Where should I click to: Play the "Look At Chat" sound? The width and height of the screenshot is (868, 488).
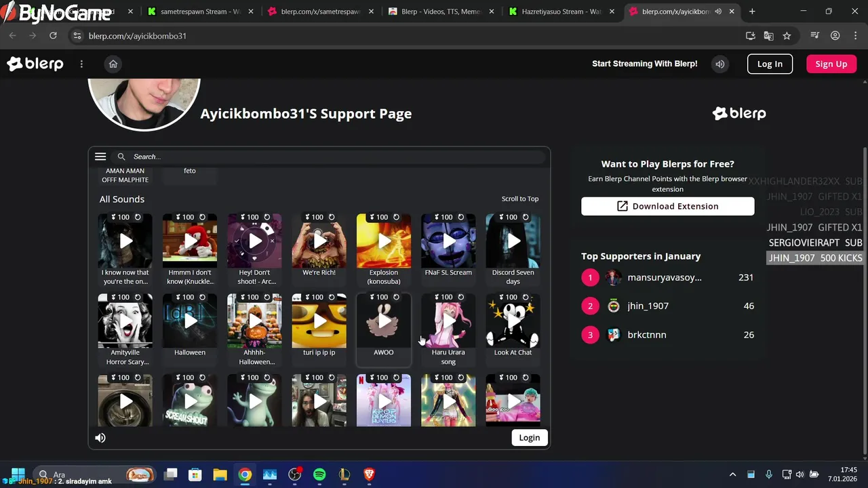[x=513, y=321]
